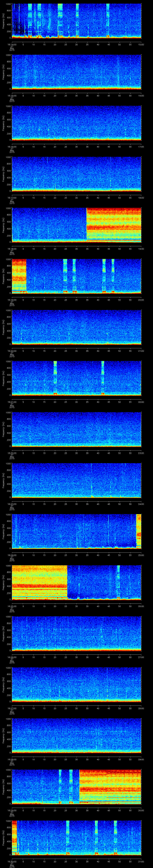The image size is (153, 868).
Task: Click the 16:15:00 start time label
Action: 12,96
